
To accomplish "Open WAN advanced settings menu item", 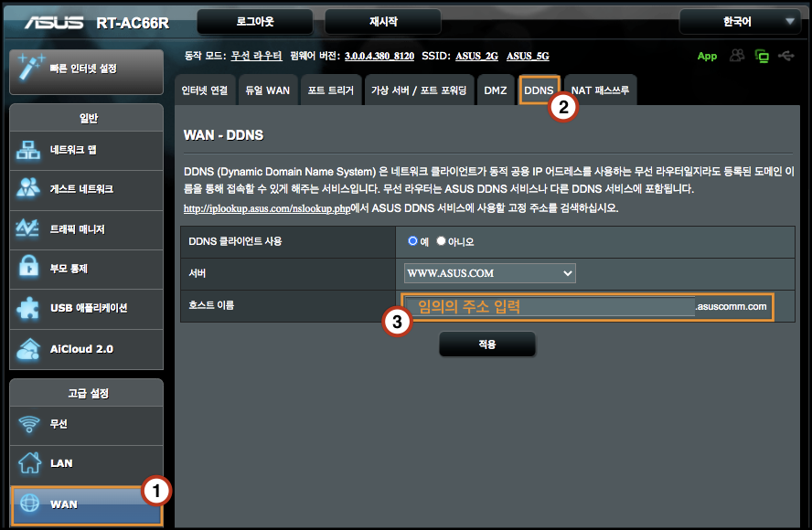I will 87,504.
